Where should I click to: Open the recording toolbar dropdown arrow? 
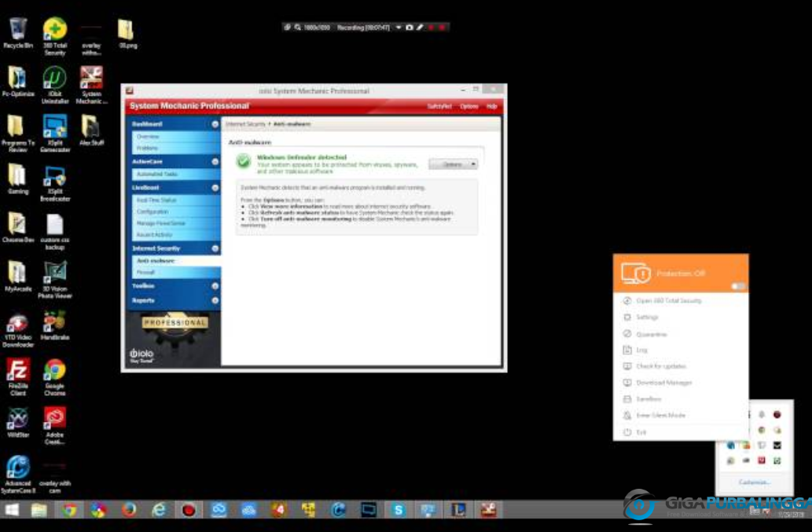tap(399, 27)
